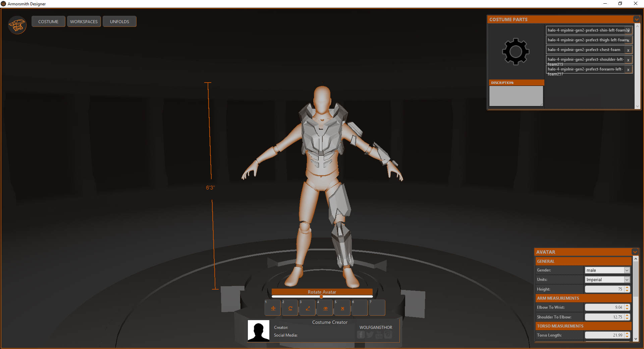Click the TORSO MEASUREMENTS section header
This screenshot has height=349, width=644.
(x=583, y=326)
